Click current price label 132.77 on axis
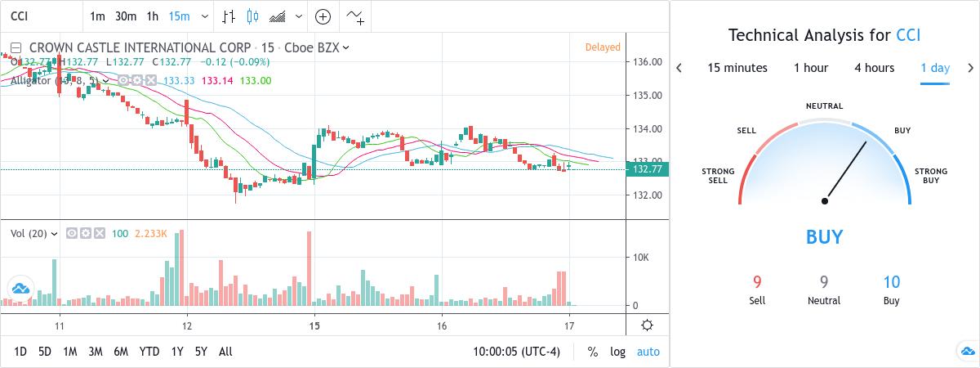The width and height of the screenshot is (980, 368). click(x=647, y=169)
